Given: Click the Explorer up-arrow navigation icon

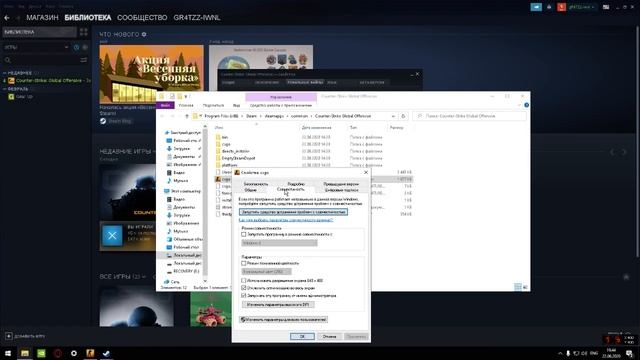Looking at the screenshot, I should [x=187, y=116].
